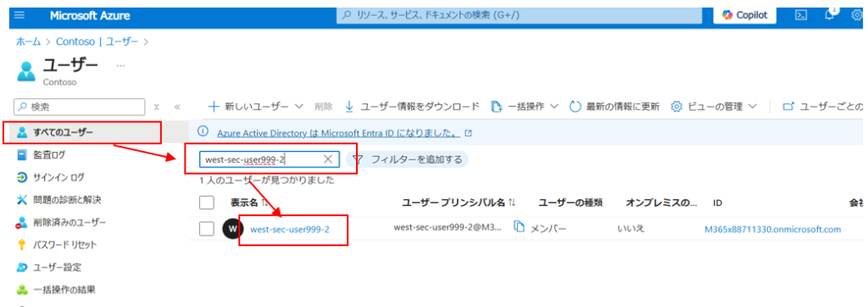Expand the 新しいユーザー dropdown chevron
Screen dimensions: 868x307
pos(299,106)
